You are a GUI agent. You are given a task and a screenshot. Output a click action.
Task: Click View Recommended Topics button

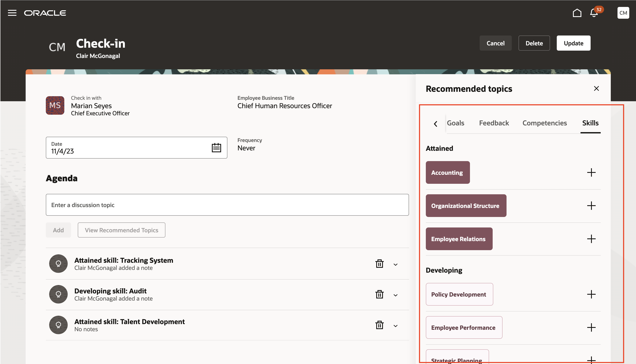(121, 230)
